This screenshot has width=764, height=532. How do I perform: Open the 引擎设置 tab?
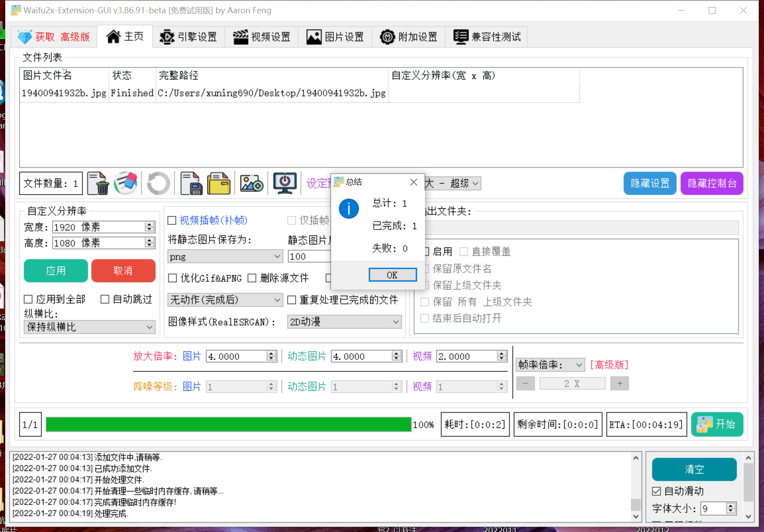pos(188,37)
